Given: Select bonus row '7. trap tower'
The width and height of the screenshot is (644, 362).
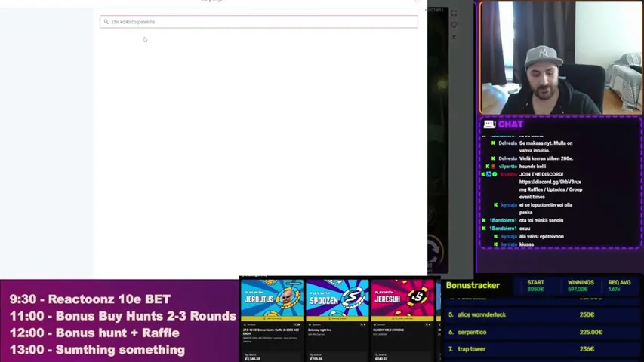Looking at the screenshot, I should click(541, 349).
